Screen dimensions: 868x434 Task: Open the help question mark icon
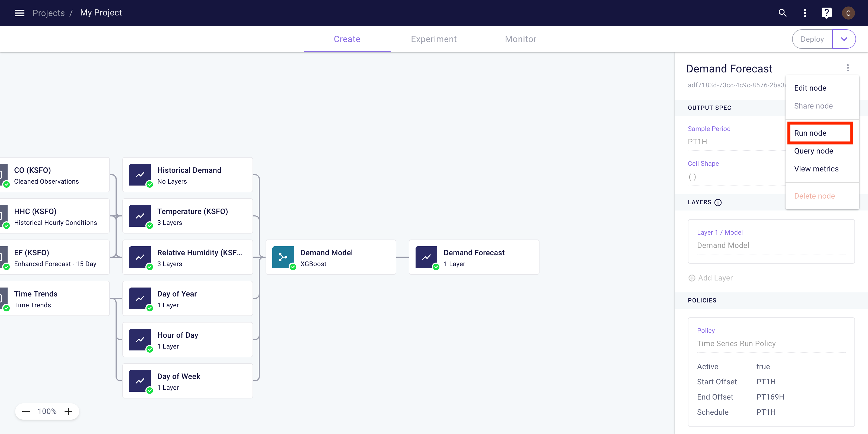point(826,13)
